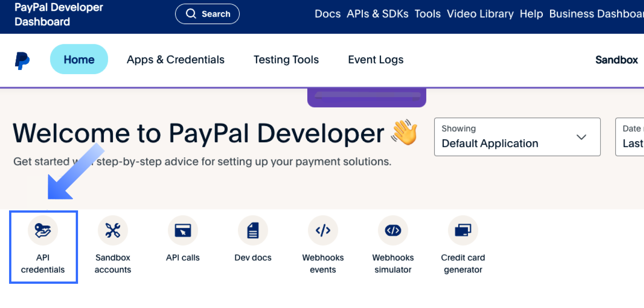This screenshot has height=308, width=644.
Task: Open Webhooks events code icon
Action: pos(323,230)
